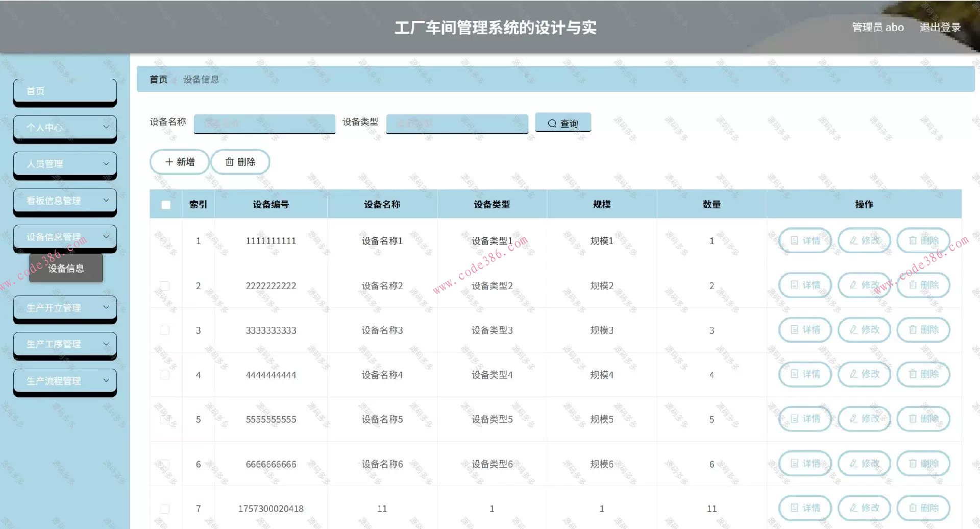Click the plus icon on the 新增 button
The width and height of the screenshot is (980, 529).
click(x=169, y=161)
